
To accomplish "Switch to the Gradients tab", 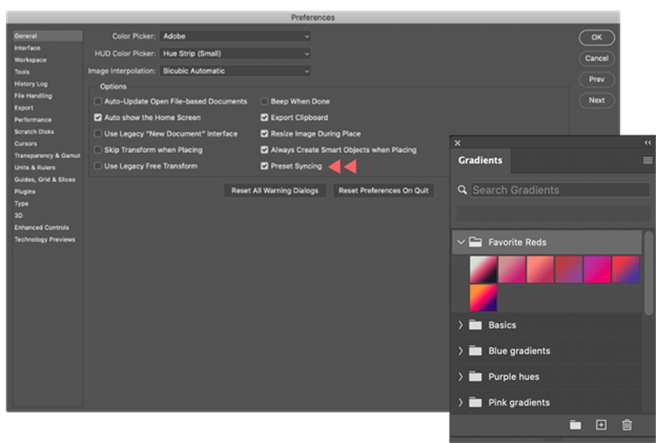I will [x=480, y=160].
